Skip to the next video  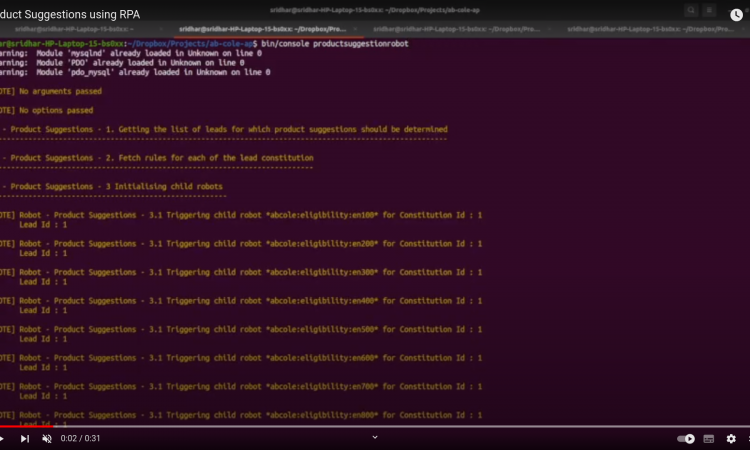[x=25, y=438]
